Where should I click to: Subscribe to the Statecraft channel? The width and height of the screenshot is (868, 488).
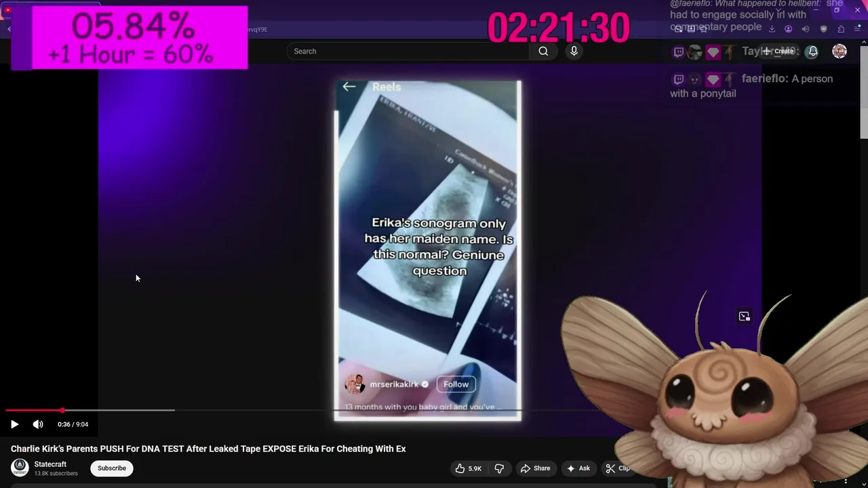click(112, 468)
